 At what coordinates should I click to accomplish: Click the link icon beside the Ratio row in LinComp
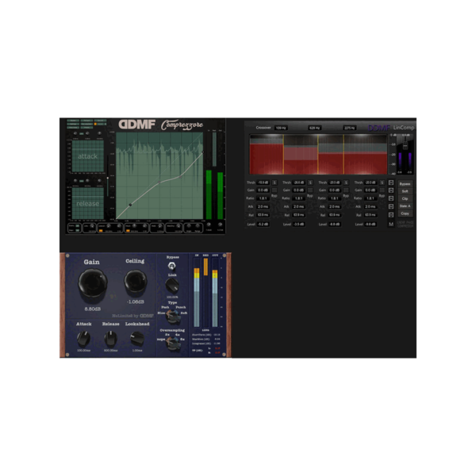click(x=391, y=198)
